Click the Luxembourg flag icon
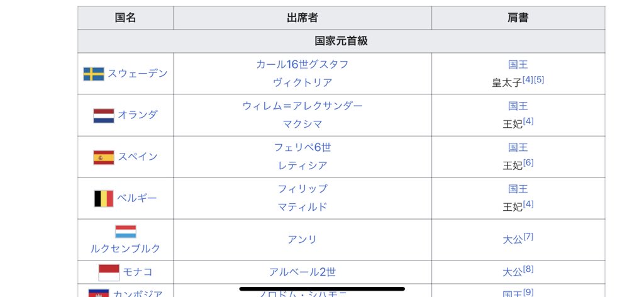Screen dimensions: 644x297 click(126, 232)
